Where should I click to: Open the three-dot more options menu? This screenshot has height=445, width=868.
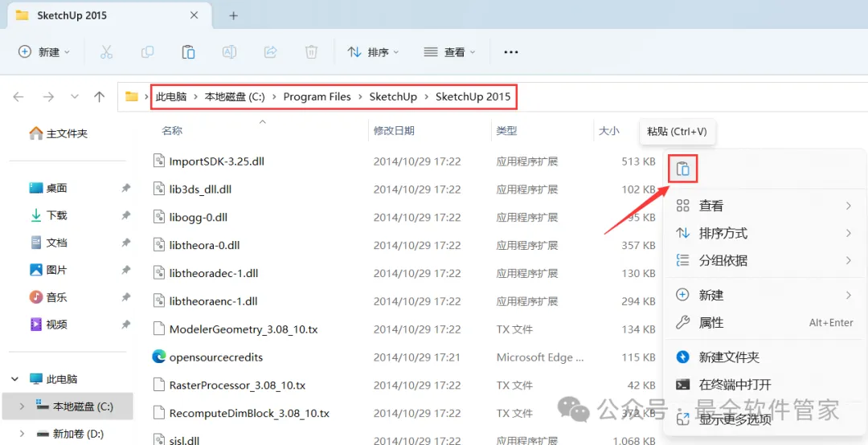[x=510, y=52]
